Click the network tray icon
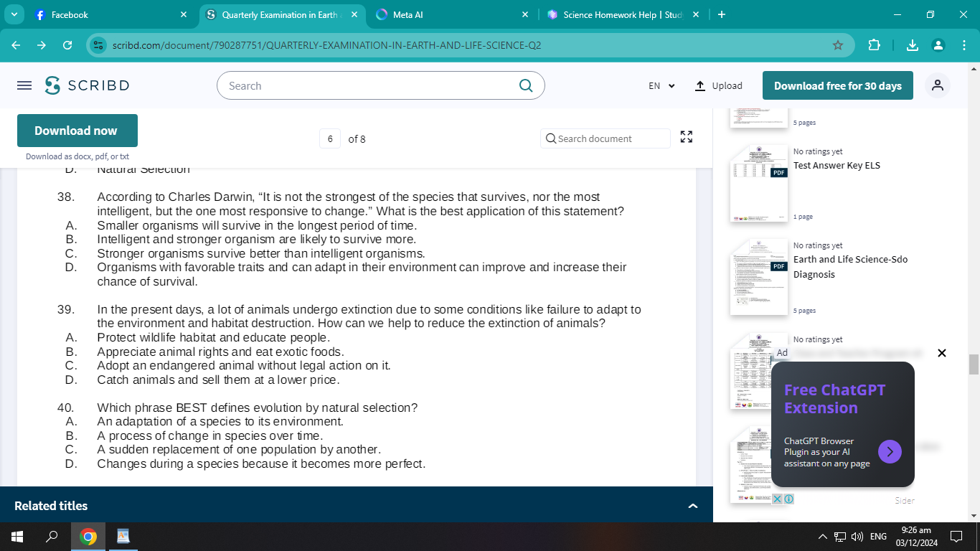This screenshot has height=551, width=980. click(x=840, y=537)
